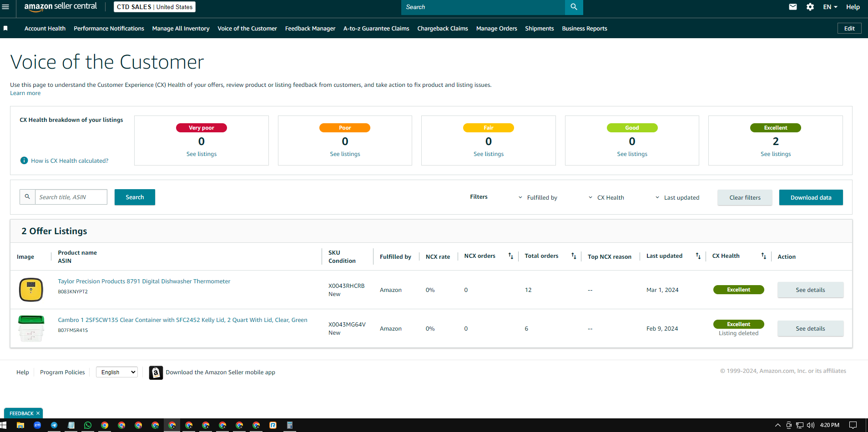This screenshot has height=432, width=868.
Task: Click the magnifier icon in the ASIN search box
Action: pos(27,197)
